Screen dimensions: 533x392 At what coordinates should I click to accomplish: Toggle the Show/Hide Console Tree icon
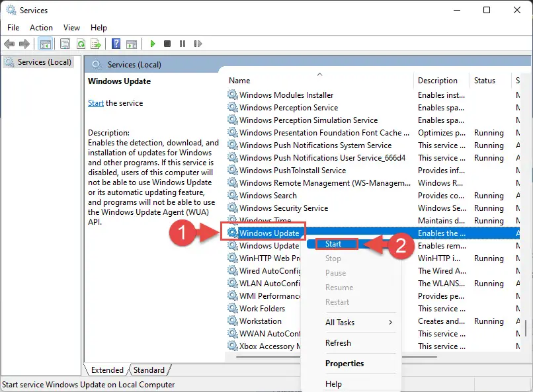(45, 44)
